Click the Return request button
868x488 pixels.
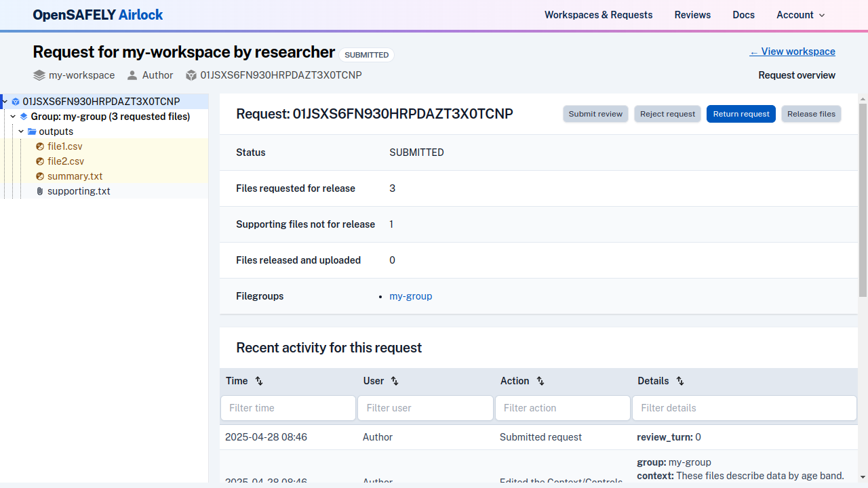[x=741, y=114]
